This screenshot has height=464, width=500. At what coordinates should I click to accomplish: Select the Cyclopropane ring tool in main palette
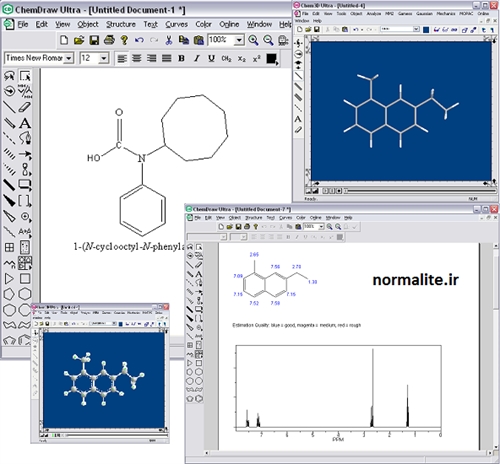[9, 278]
